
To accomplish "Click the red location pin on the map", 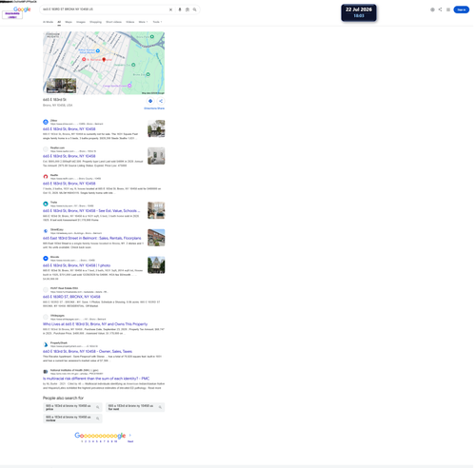I will [104, 60].
